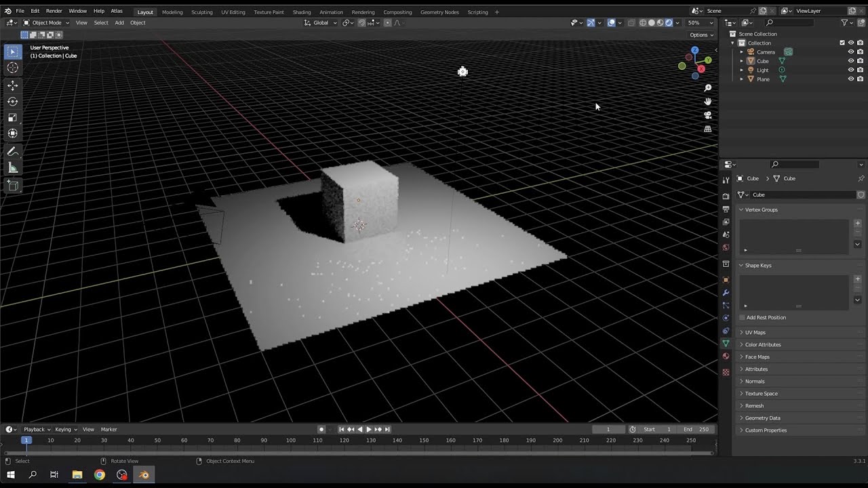Jump to the timeline's last frame
This screenshot has height=488, width=868.
click(x=387, y=429)
